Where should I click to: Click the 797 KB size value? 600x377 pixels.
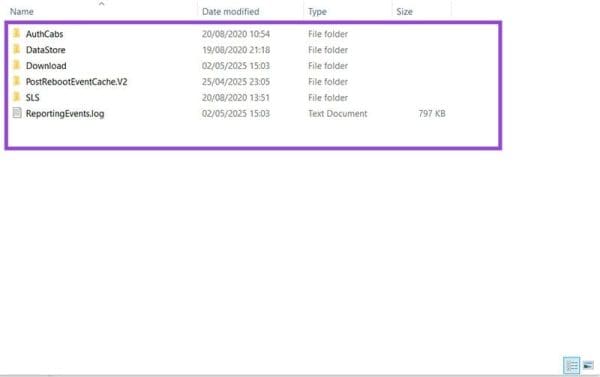click(432, 114)
